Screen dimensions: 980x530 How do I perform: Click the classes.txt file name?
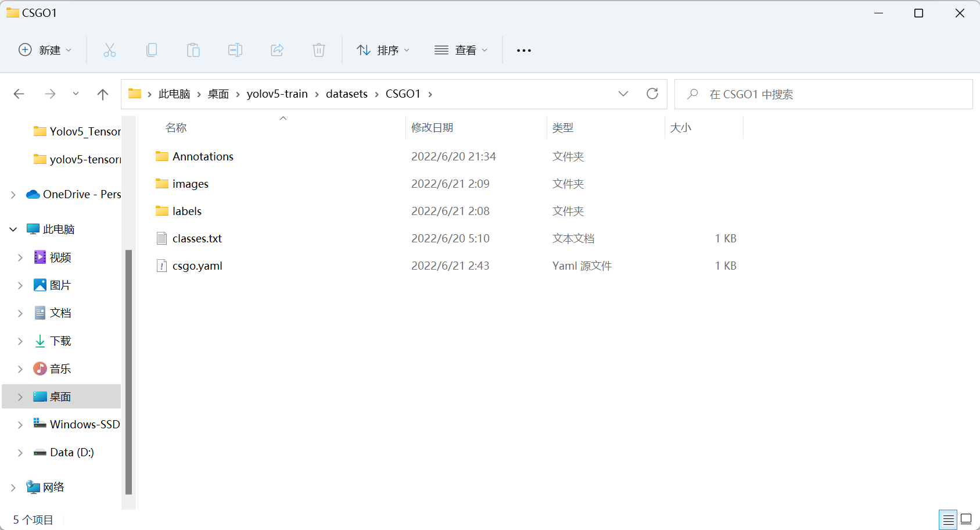pos(198,238)
